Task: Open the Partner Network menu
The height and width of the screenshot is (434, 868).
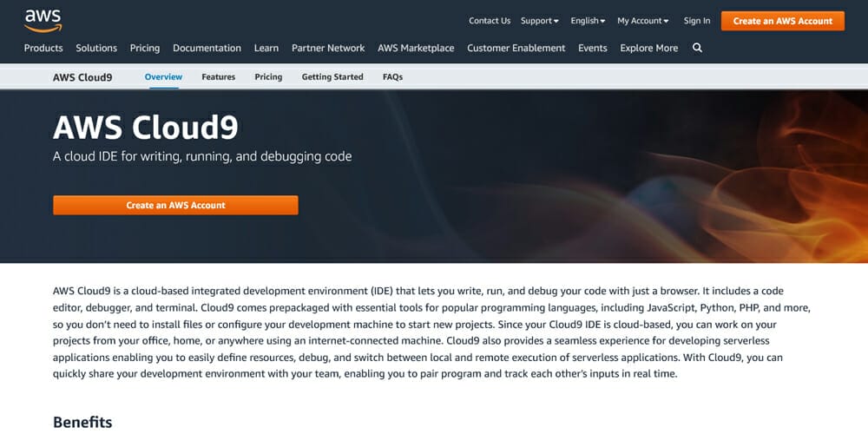Action: [x=328, y=48]
